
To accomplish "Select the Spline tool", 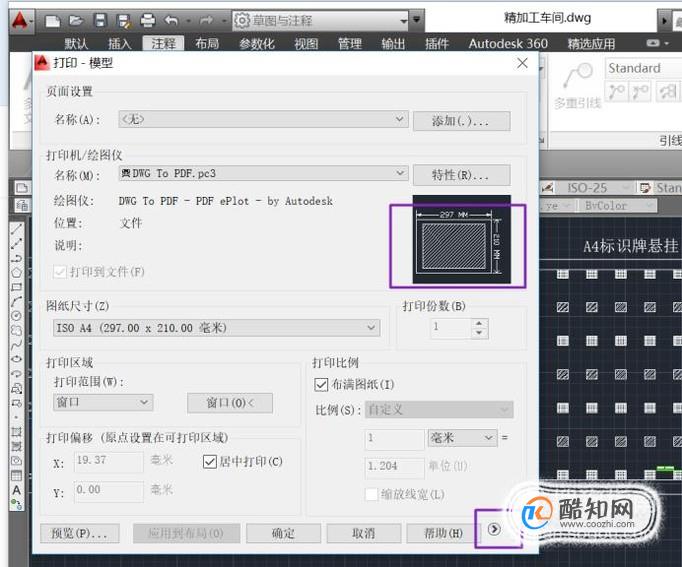I will click(x=16, y=345).
